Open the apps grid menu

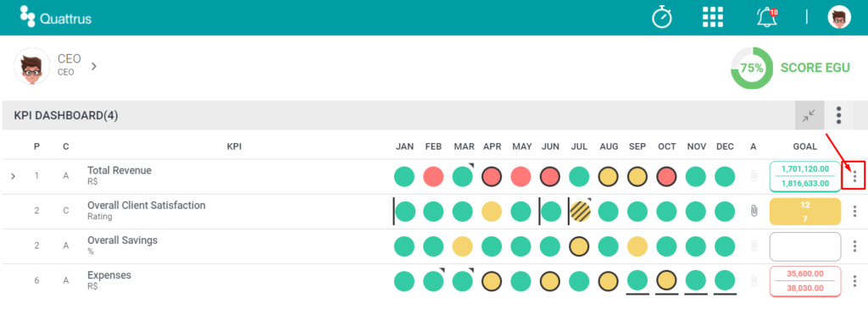(x=713, y=17)
